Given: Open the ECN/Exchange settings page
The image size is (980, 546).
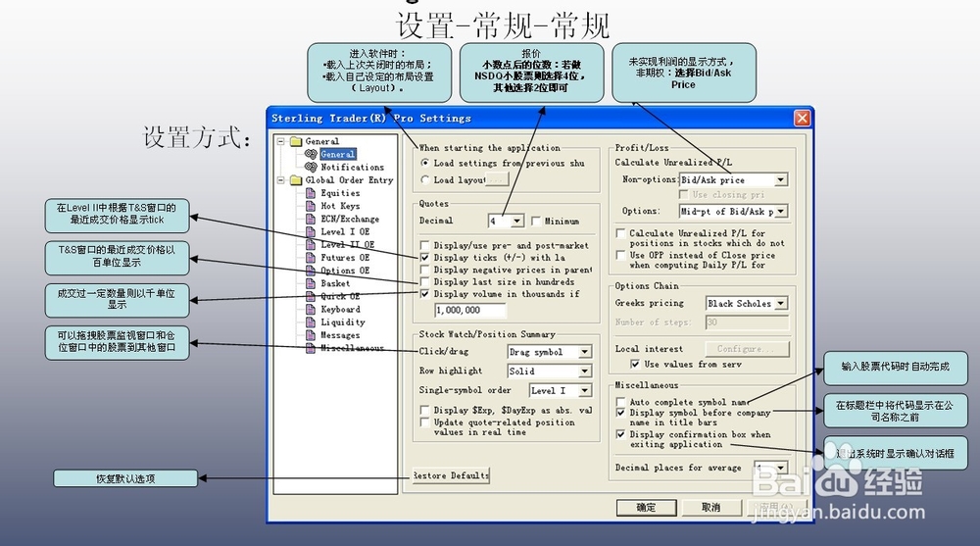Looking at the screenshot, I should point(350,219).
